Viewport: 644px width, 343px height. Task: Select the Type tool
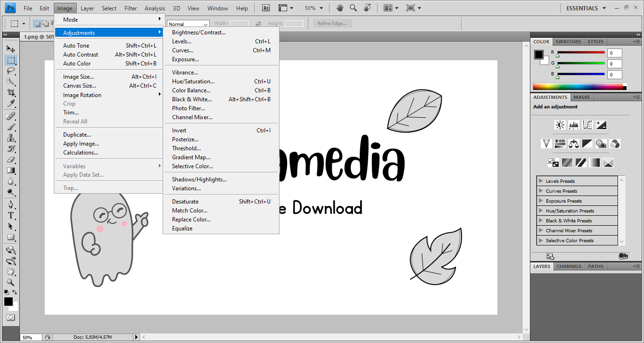(11, 215)
